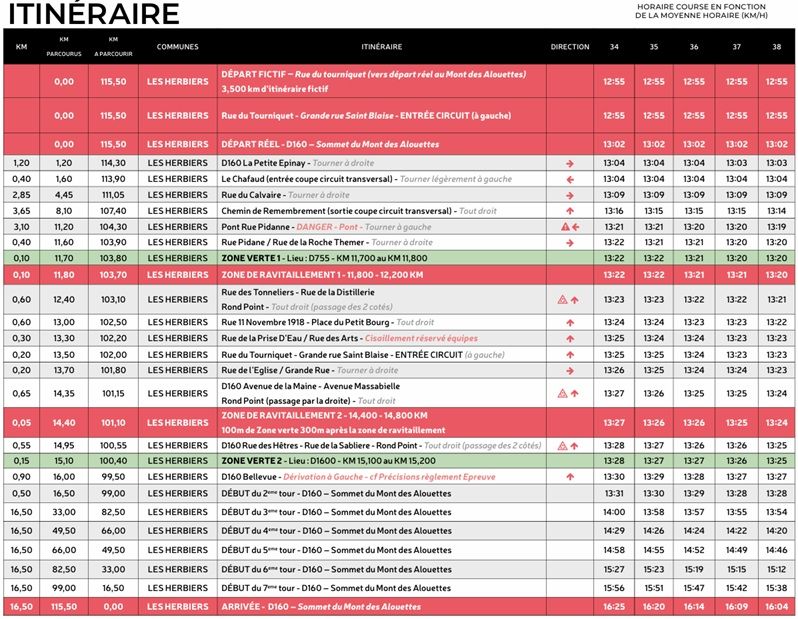Click the 34 km/h column header

614,46
